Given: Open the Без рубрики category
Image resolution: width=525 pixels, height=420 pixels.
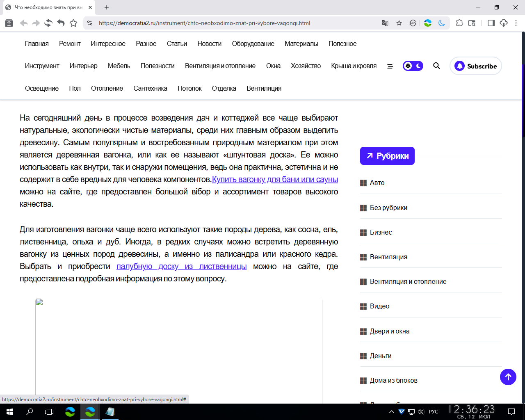Looking at the screenshot, I should (x=388, y=208).
